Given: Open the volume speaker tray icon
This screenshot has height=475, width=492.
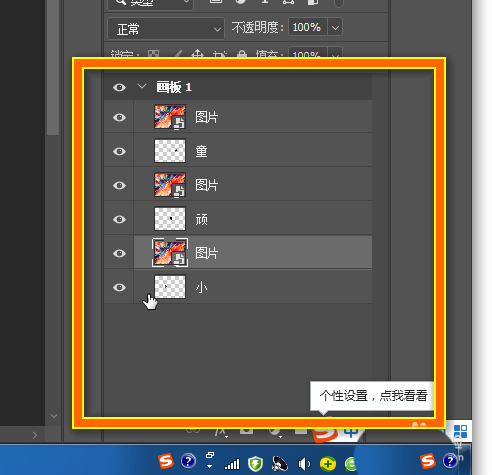Looking at the screenshot, I should click(304, 464).
